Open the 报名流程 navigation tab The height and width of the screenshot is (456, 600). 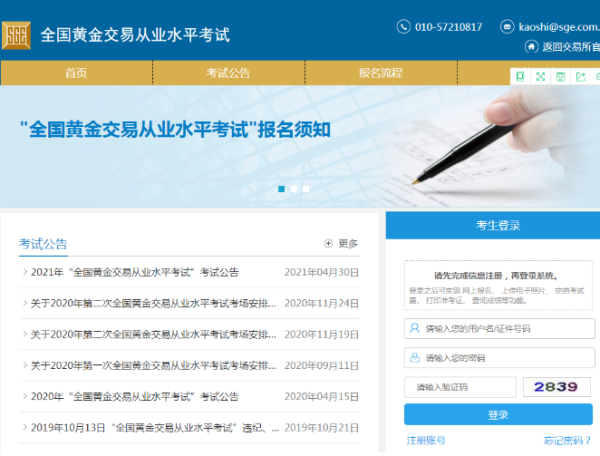click(x=380, y=73)
